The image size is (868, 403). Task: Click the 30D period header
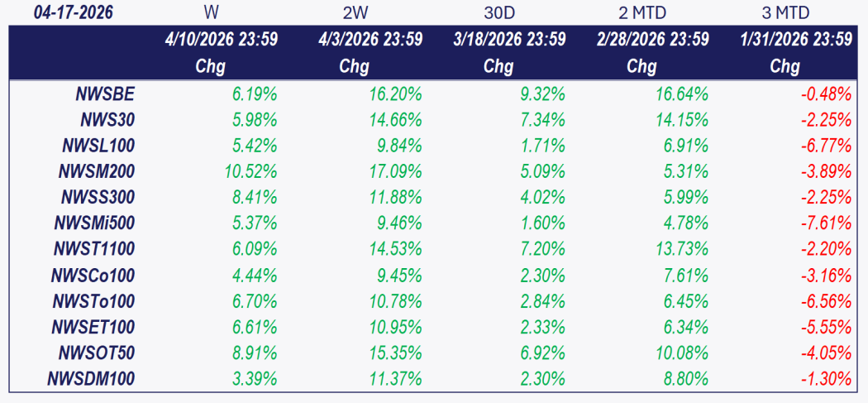tap(498, 12)
